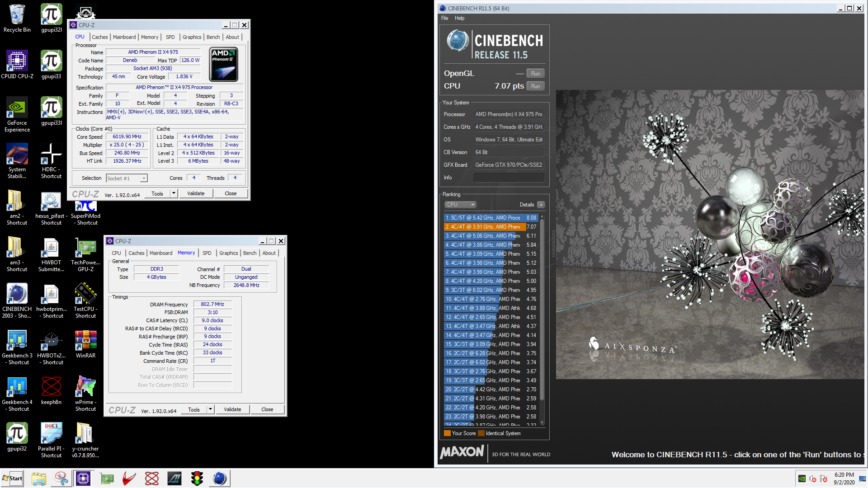This screenshot has height=488, width=868.
Task: Launch y-cruncher desktop icon
Action: (x=85, y=441)
